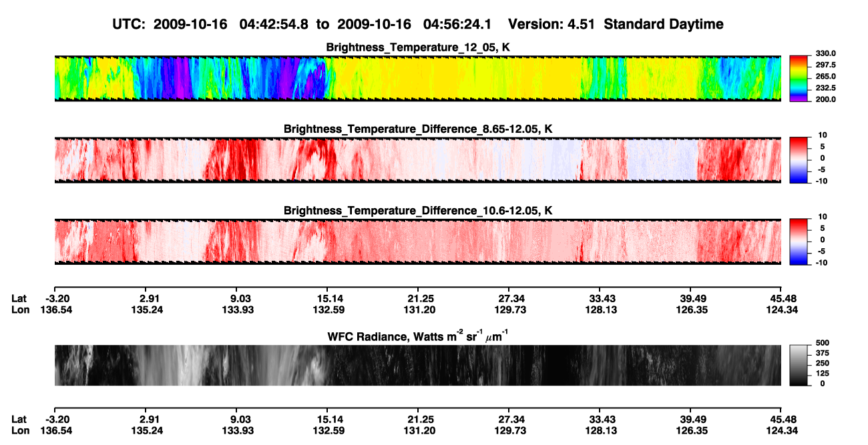The height and width of the screenshot is (445, 868).
Task: Click the Brightness_Temperature_12_05 image strip
Action: 417,78
